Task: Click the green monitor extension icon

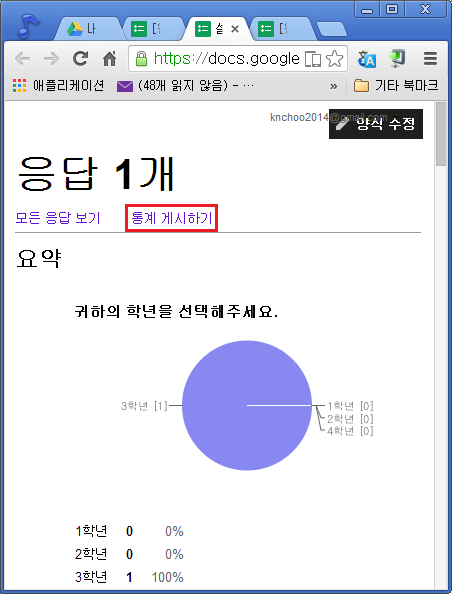Action: pos(397,58)
